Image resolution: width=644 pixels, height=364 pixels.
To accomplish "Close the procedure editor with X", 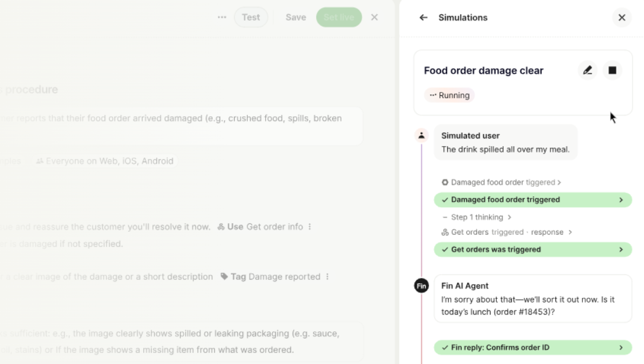I will tap(374, 17).
